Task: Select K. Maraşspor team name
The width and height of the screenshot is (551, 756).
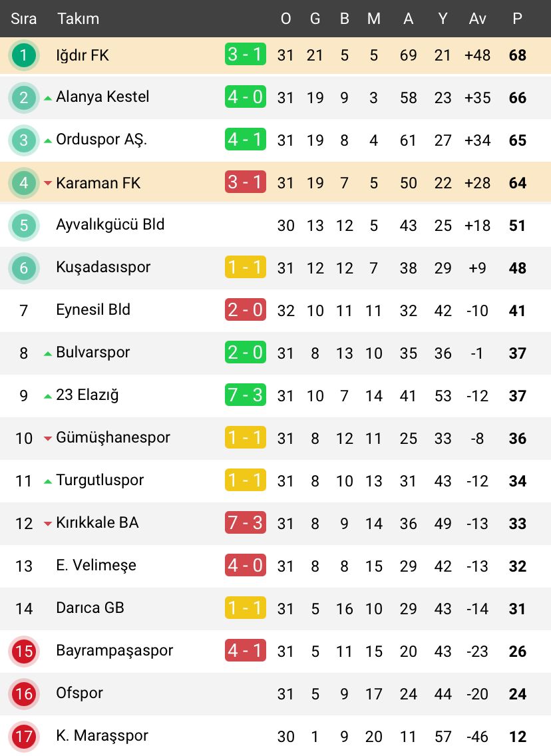Action: click(x=102, y=736)
